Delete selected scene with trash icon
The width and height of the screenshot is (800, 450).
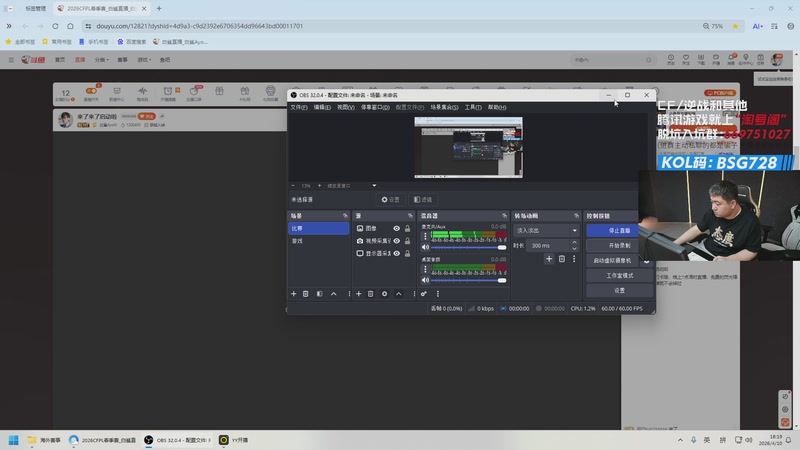[x=306, y=294]
